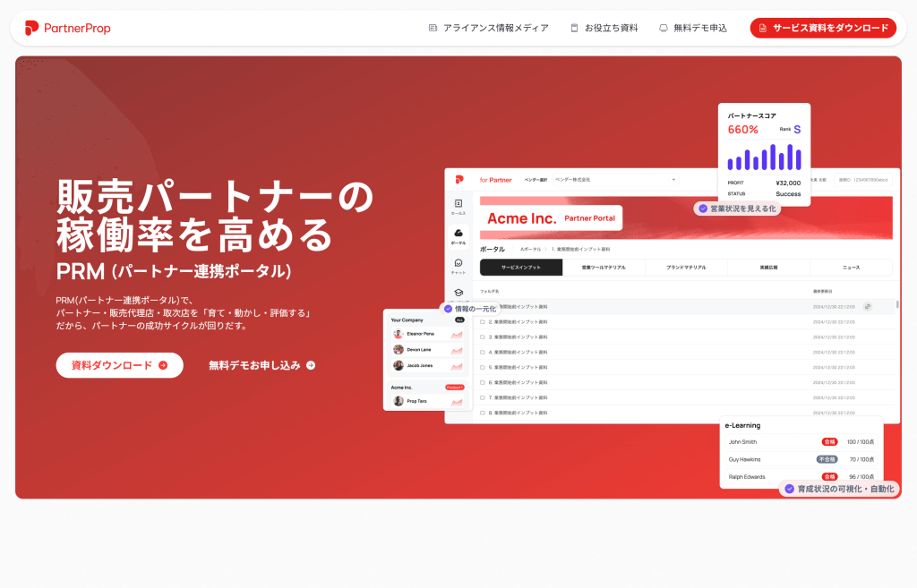Viewport: 917px width, 588px height.
Task: Click the PartnerProp logo icon
Action: [x=32, y=28]
